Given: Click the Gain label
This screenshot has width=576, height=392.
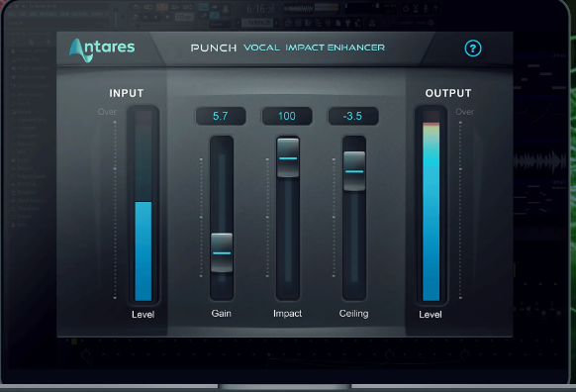Looking at the screenshot, I should point(221,314).
